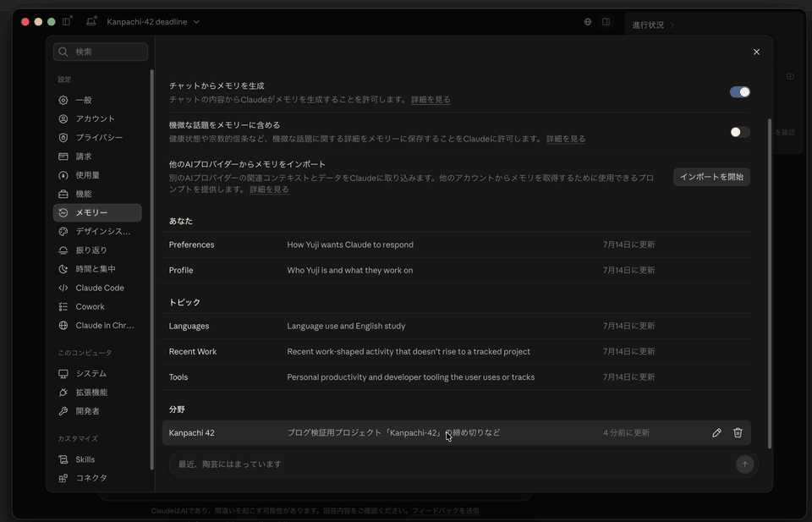The image size is (812, 522).
Task: Edit the Kanpachi 42 memory with the pencil icon
Action: click(x=716, y=432)
